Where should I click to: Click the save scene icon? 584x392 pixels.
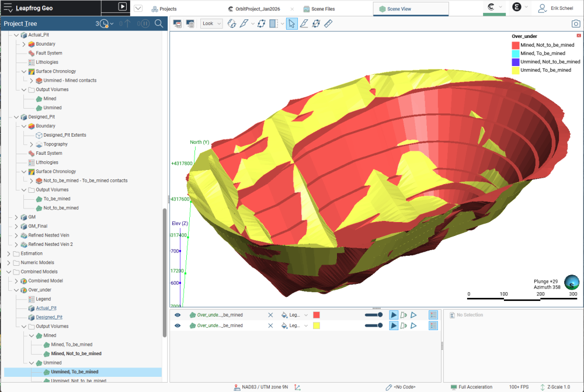(x=178, y=24)
